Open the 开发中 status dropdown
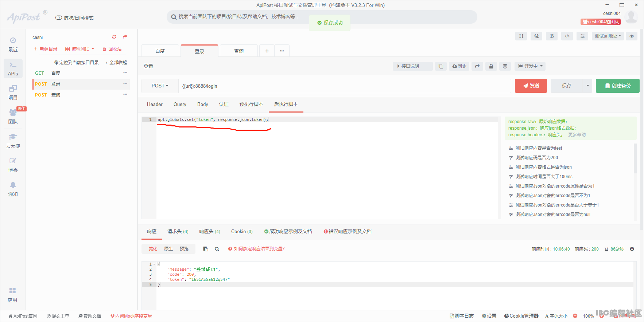The width and height of the screenshot is (644, 322). 530,66
